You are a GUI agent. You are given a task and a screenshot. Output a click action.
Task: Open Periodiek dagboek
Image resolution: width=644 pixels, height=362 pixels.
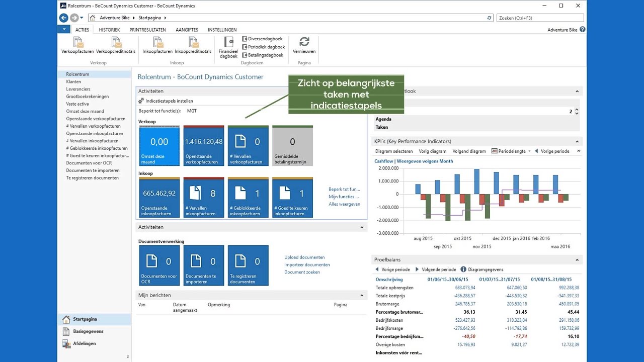tap(263, 47)
